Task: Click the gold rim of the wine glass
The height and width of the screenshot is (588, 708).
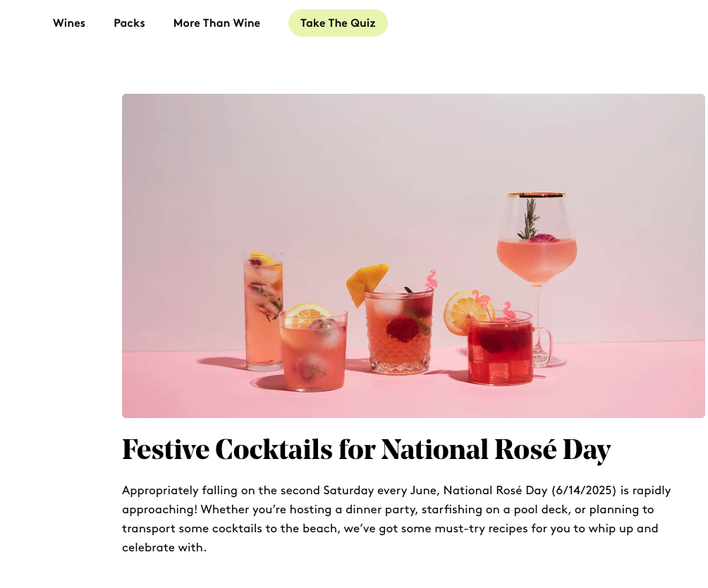Action: pos(537,195)
